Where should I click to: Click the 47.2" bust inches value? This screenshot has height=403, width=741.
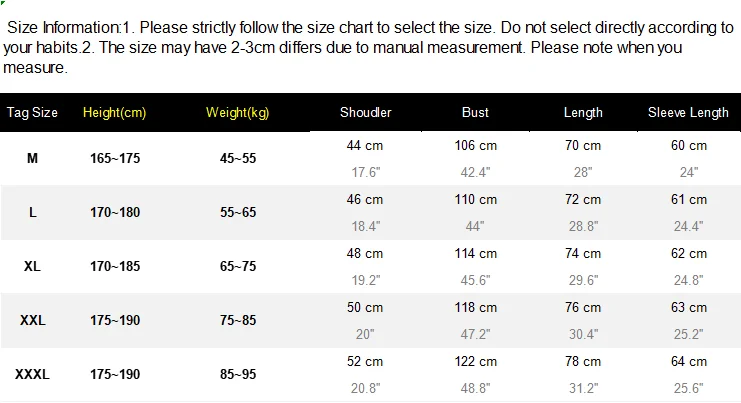click(475, 334)
